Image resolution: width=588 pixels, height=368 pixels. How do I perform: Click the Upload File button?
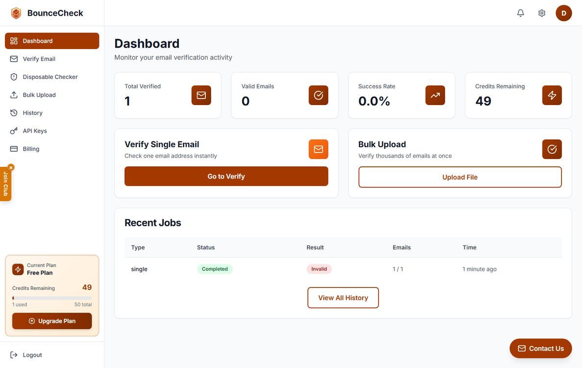pos(460,177)
